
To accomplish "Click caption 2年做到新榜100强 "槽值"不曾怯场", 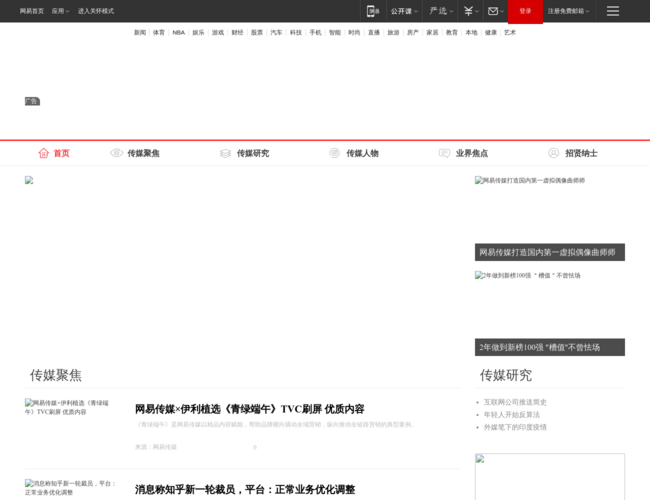I will click(x=550, y=347).
